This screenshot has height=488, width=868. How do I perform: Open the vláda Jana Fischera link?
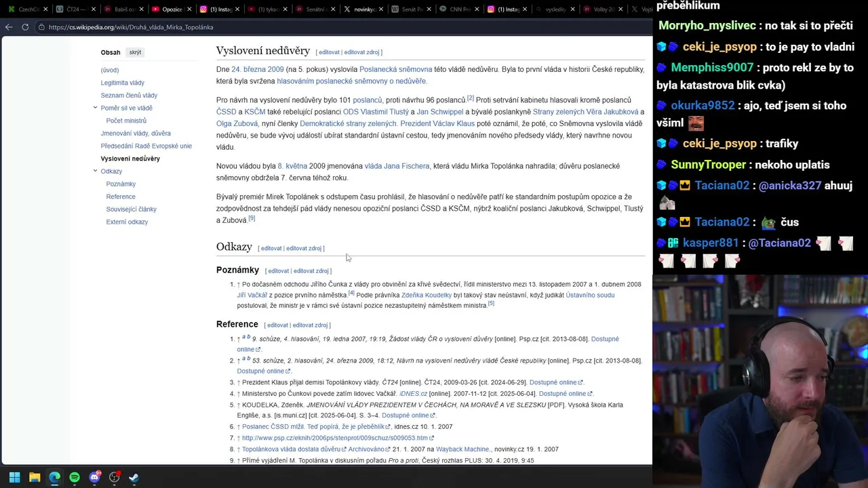tap(397, 166)
